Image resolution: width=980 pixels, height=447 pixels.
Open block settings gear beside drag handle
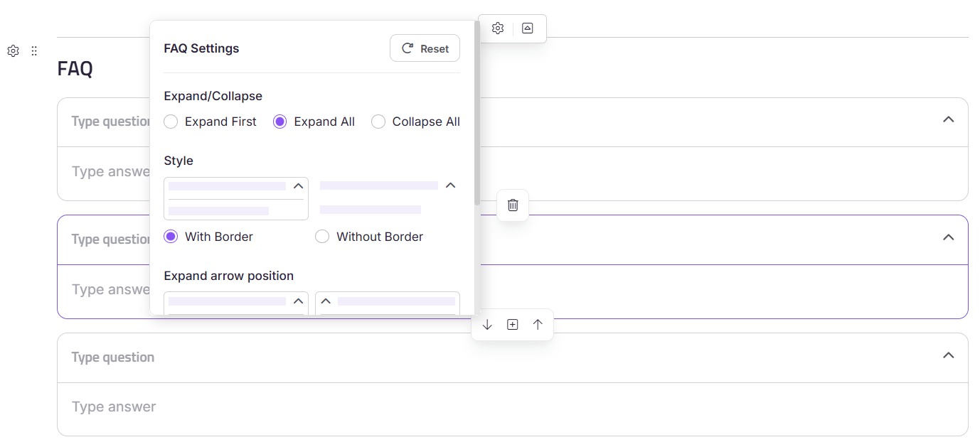tap(13, 51)
